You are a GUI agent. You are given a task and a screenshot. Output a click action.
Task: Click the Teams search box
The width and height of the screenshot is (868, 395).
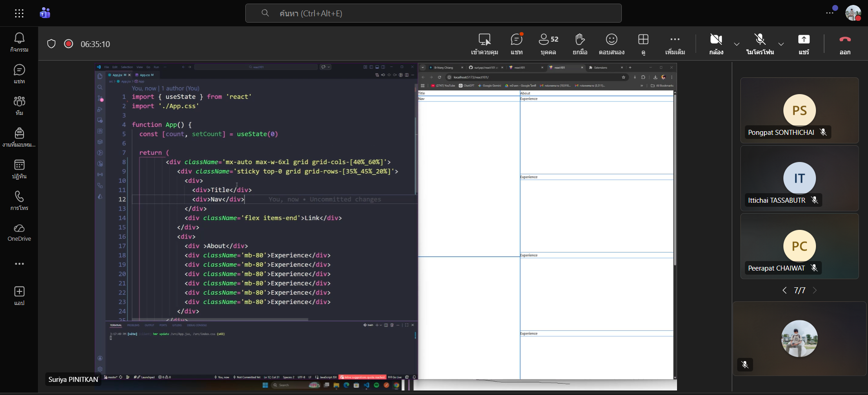tap(433, 14)
